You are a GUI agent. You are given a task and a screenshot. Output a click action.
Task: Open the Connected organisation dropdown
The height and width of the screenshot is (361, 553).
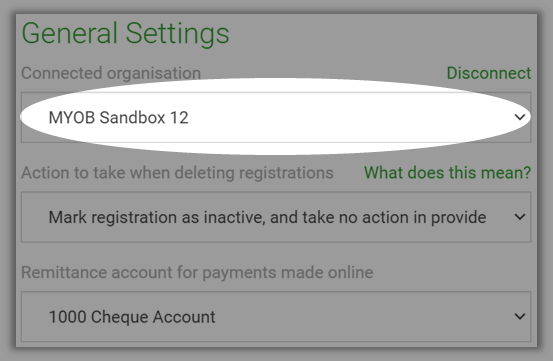coord(276,117)
